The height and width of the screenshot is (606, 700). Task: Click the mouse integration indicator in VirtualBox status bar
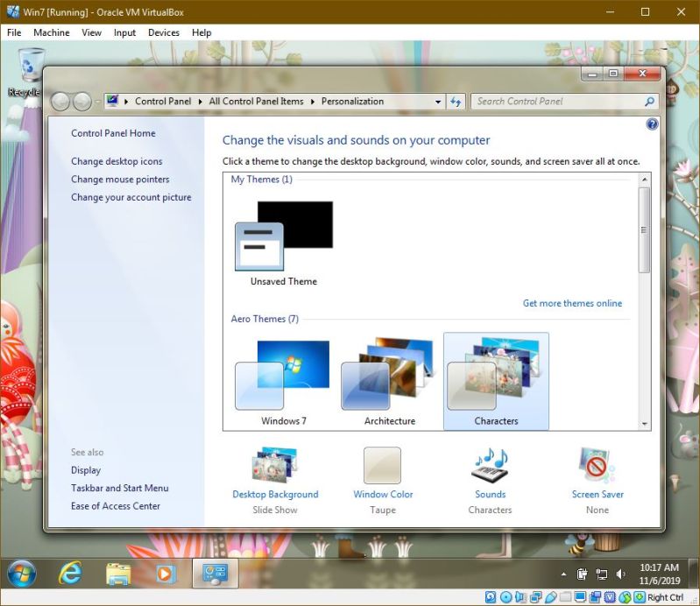(x=625, y=596)
